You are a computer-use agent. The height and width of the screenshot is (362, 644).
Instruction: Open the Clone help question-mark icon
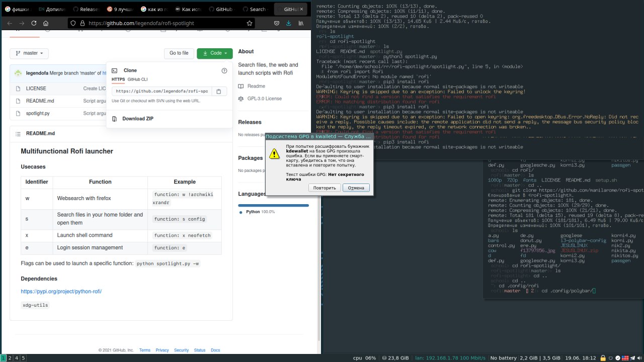pyautogui.click(x=224, y=70)
